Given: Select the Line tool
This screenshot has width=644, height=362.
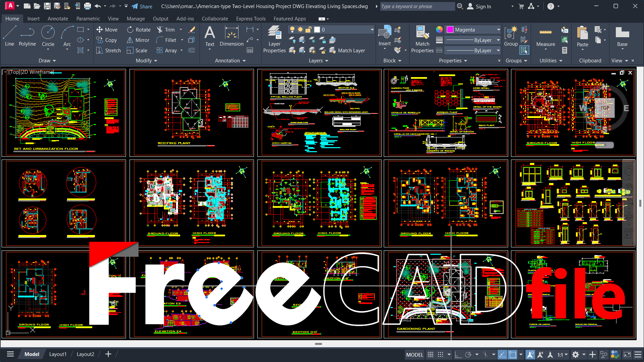Looking at the screenshot, I should coord(9,36).
